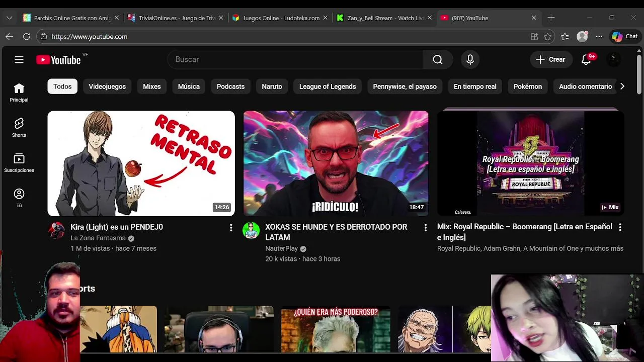Image resolution: width=644 pixels, height=362 pixels.
Task: Open the YouTube hamburger guide menu
Action: coord(19,60)
